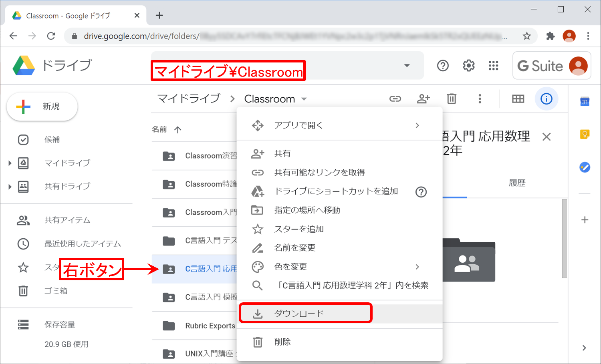Select the Rubric Exports folder

click(x=195, y=326)
